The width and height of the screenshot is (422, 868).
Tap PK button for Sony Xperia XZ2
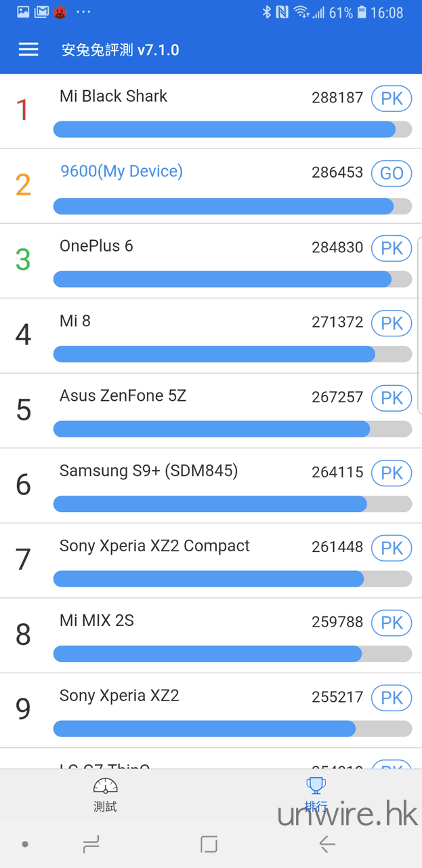point(392,698)
